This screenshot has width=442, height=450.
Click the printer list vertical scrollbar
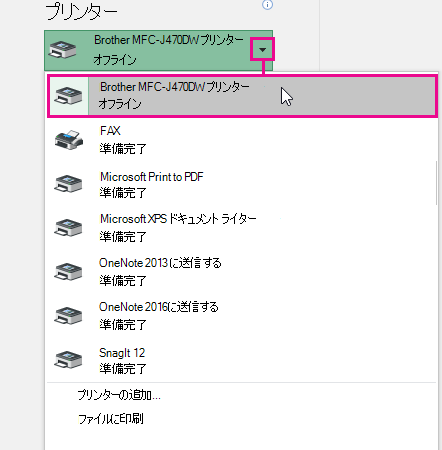click(x=436, y=183)
